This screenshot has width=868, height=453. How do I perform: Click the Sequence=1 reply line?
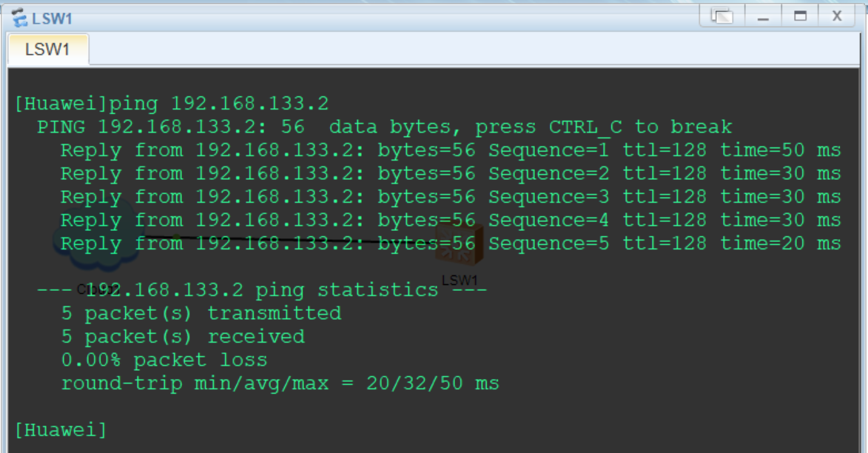pos(450,150)
